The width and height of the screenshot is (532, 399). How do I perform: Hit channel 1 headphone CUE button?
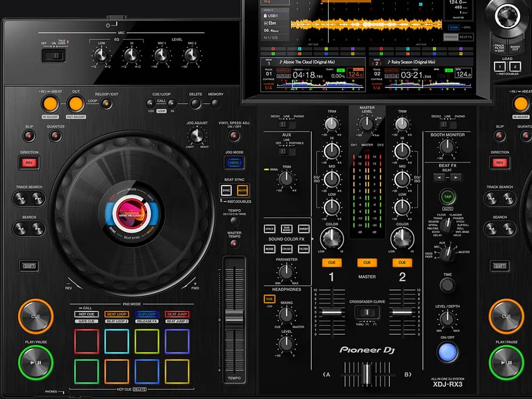(332, 263)
